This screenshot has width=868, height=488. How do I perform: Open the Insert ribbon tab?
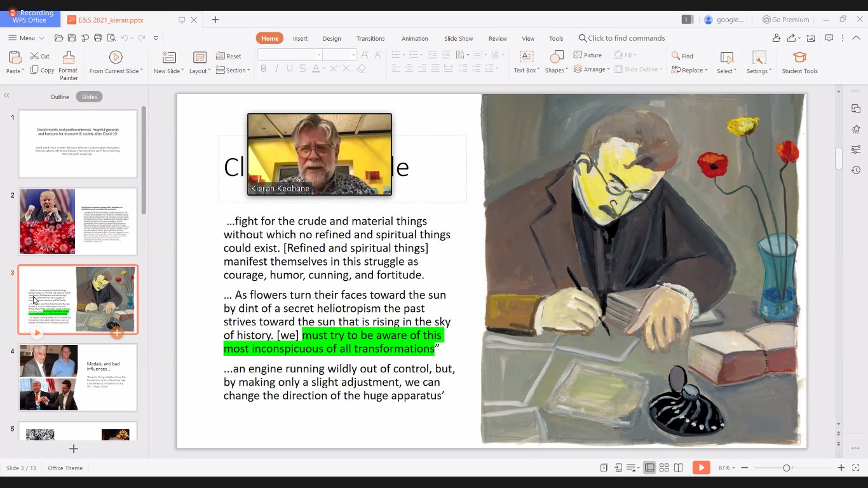tap(300, 38)
